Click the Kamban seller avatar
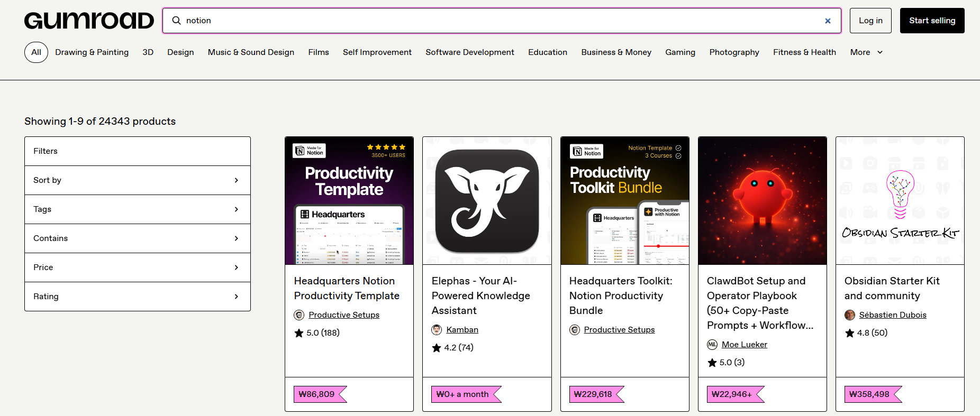 (x=437, y=330)
